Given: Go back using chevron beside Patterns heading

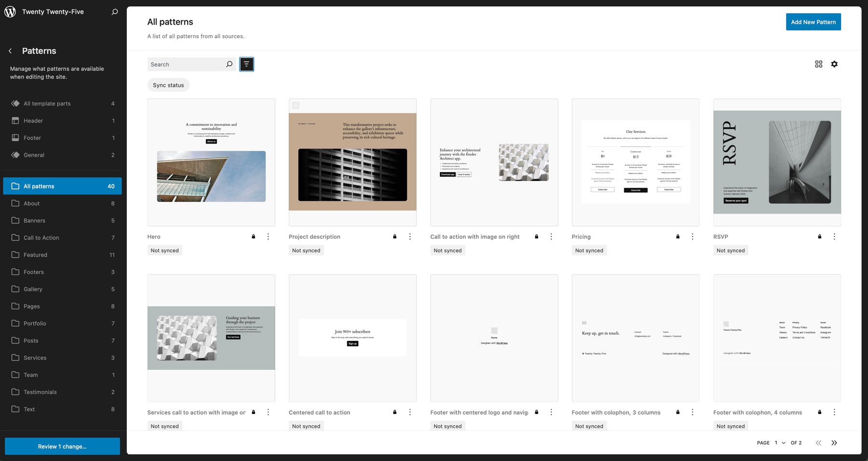Looking at the screenshot, I should coord(10,51).
